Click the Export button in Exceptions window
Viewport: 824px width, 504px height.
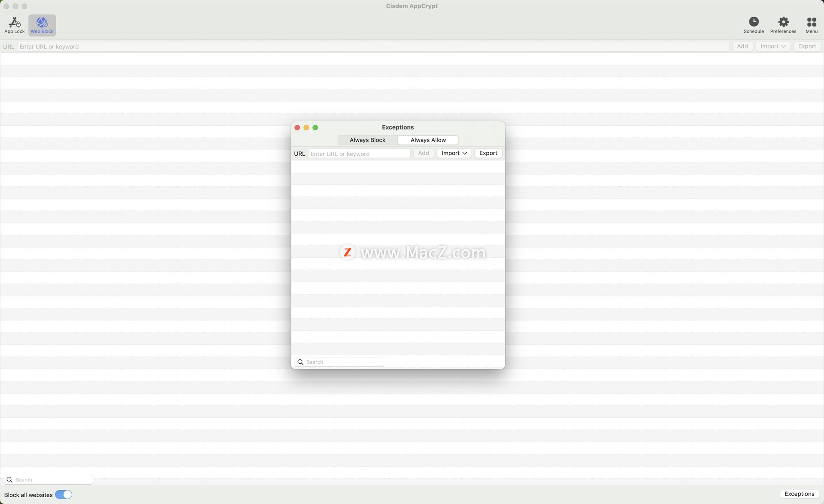point(488,153)
